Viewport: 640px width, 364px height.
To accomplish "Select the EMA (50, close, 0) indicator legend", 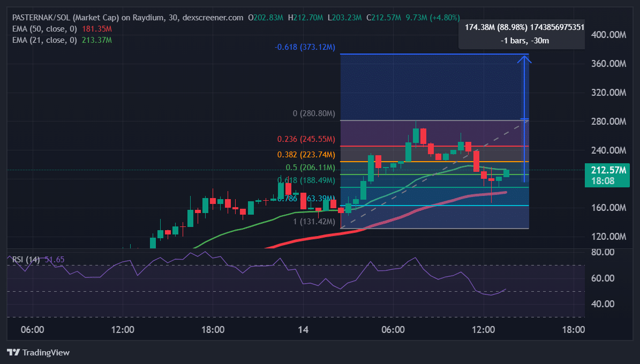I will (x=44, y=28).
